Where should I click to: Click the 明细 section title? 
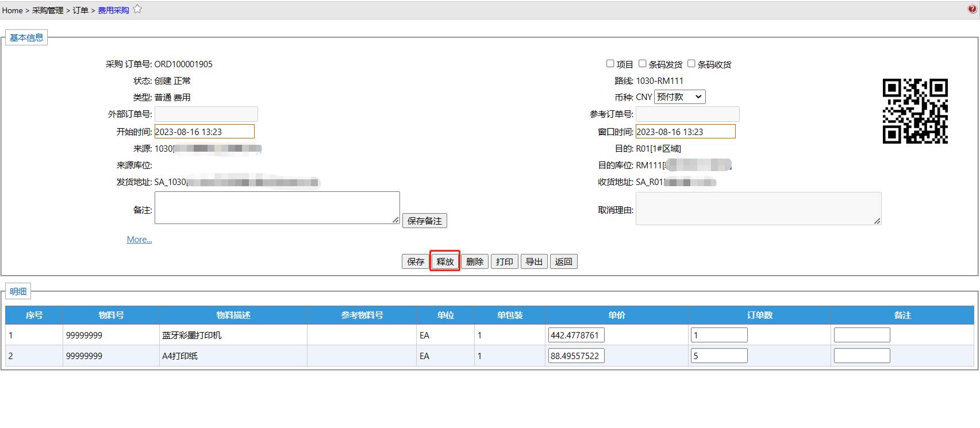click(18, 291)
